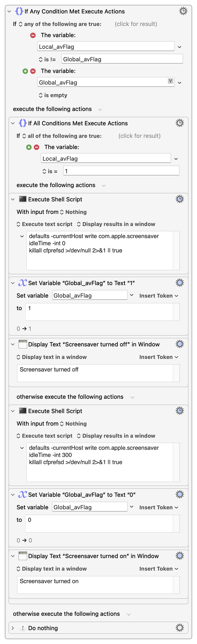Click gear icon on If All Conditions action

180,123
